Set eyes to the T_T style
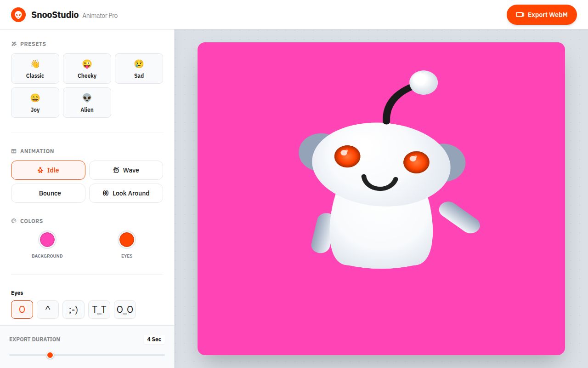This screenshot has height=368, width=588. click(x=99, y=310)
